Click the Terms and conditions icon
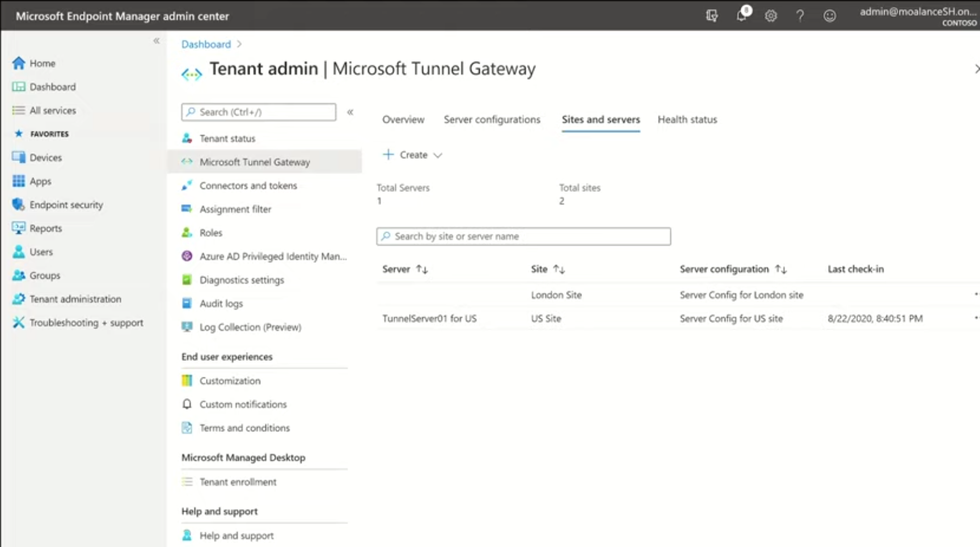Viewport: 980px width, 547px height. tap(187, 428)
